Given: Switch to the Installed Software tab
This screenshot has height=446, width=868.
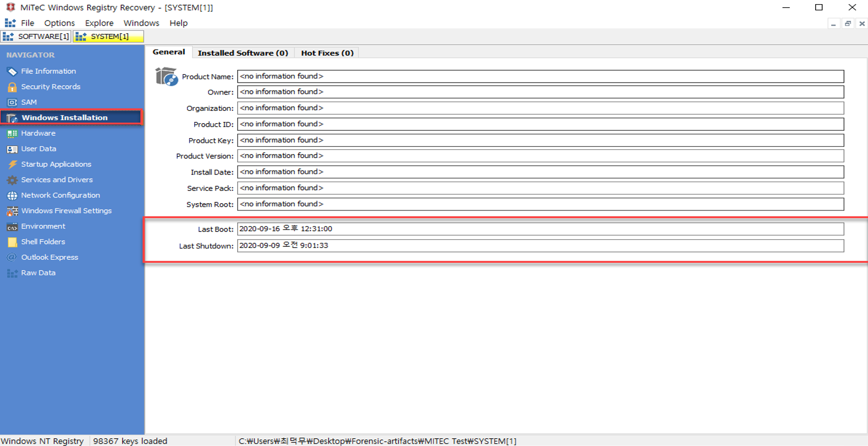Looking at the screenshot, I should pyautogui.click(x=243, y=53).
